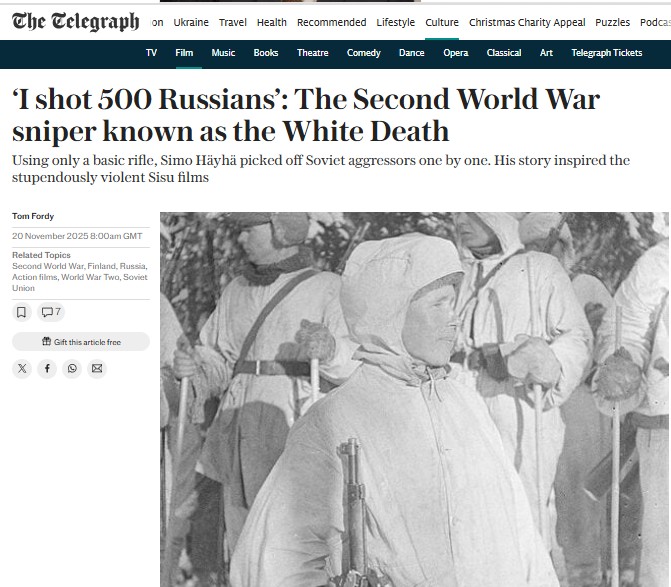Bookmark this article with the save icon
This screenshot has height=587, width=671.
[x=21, y=312]
